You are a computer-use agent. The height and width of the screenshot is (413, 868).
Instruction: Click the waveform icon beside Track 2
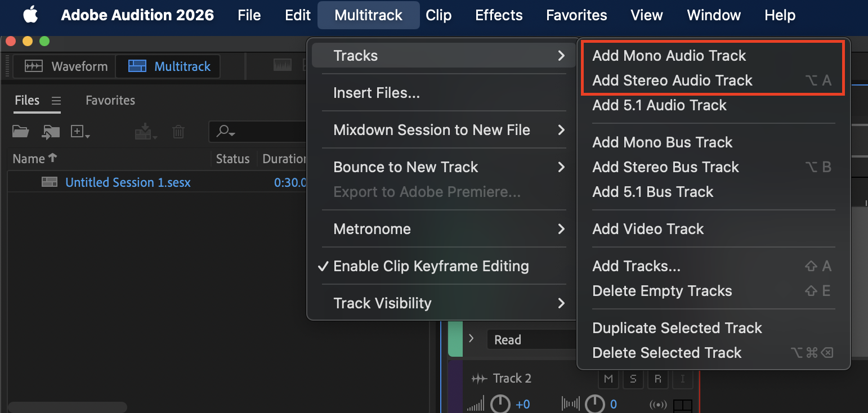pyautogui.click(x=479, y=379)
